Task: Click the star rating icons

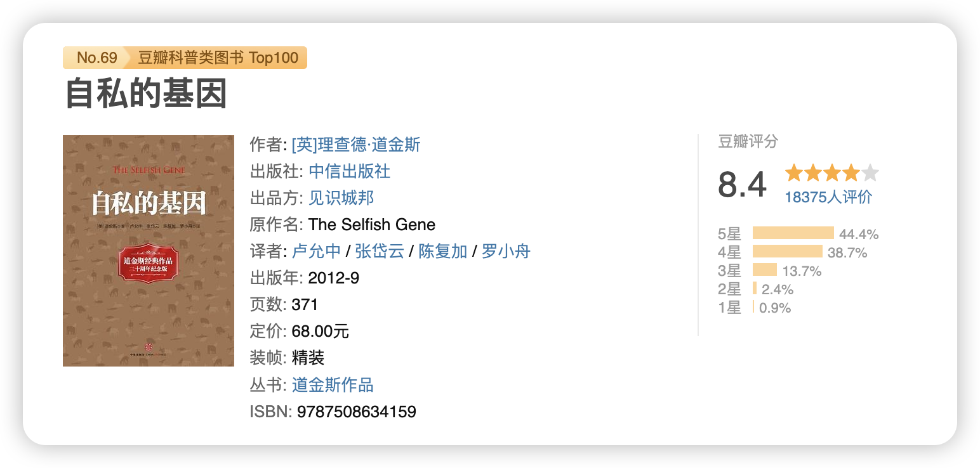Action: point(831,172)
